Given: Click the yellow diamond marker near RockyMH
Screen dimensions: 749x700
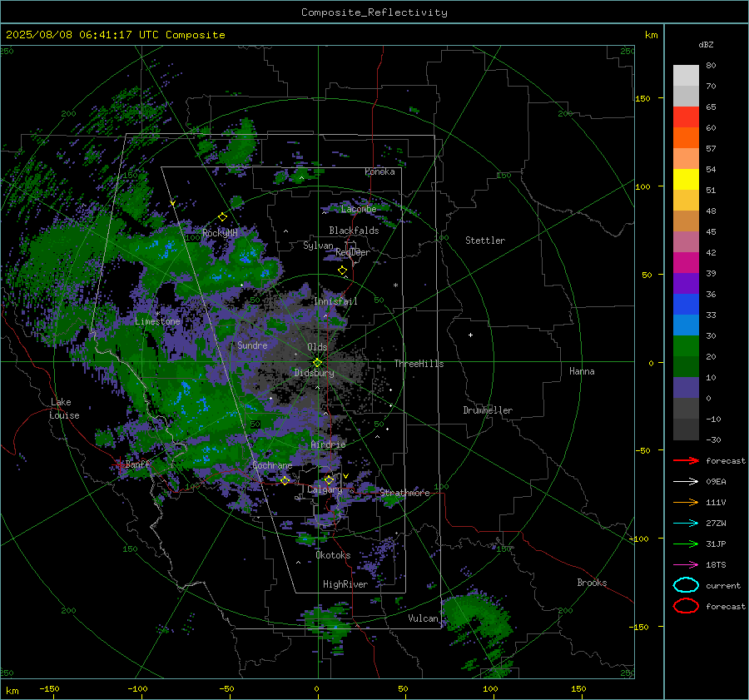Looking at the screenshot, I should click(x=222, y=217).
